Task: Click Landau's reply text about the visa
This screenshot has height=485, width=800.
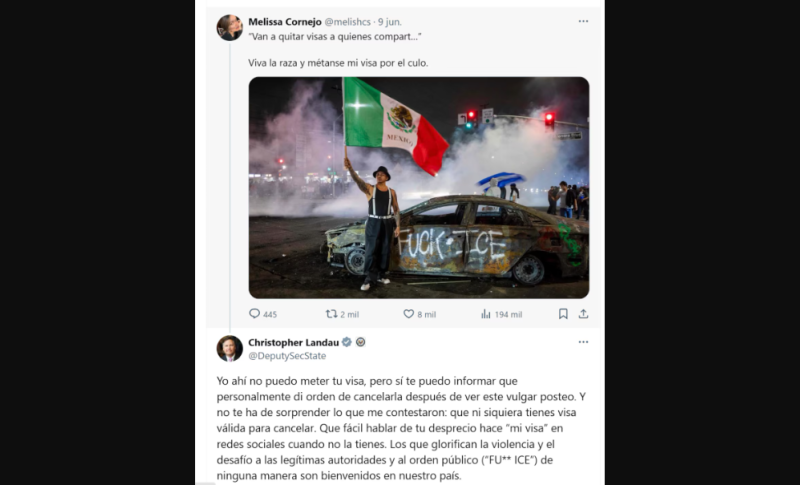Action: (396, 428)
